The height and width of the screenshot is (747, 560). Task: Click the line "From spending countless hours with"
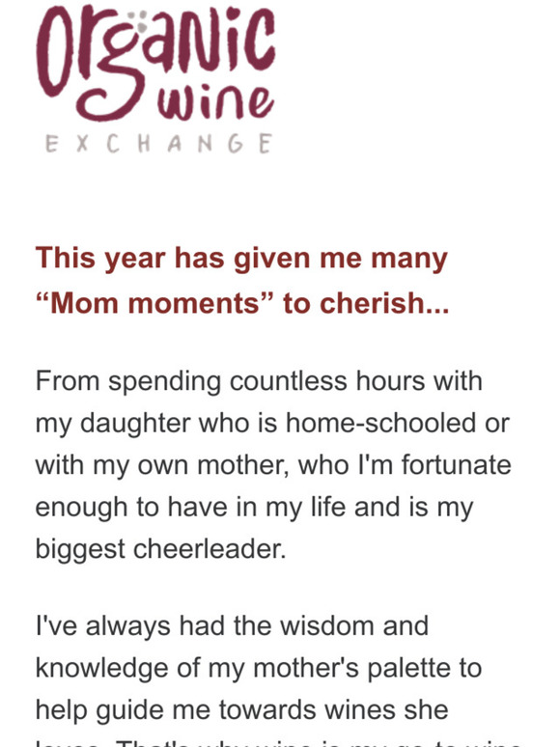pos(259,381)
